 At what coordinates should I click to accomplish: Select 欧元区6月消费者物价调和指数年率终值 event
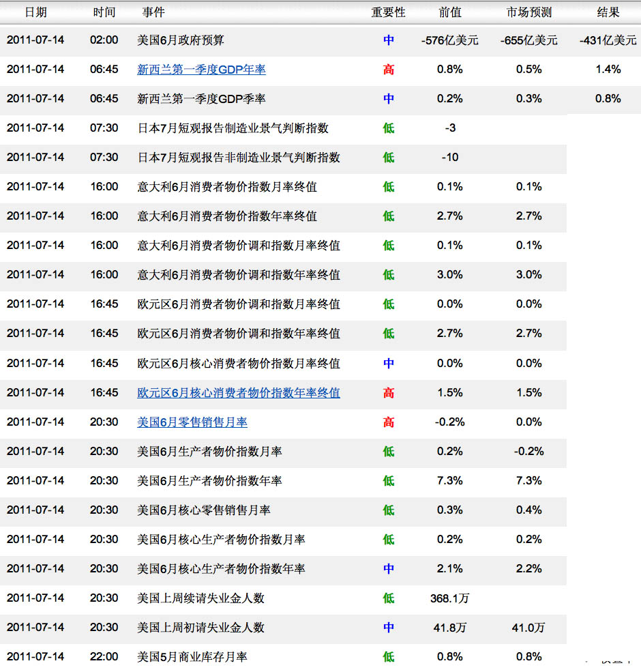(x=239, y=334)
